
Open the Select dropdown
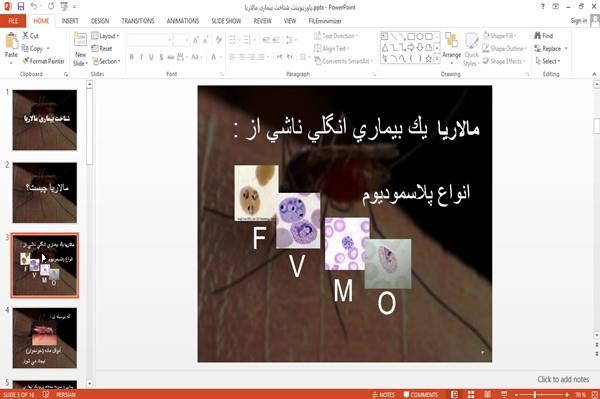click(547, 61)
